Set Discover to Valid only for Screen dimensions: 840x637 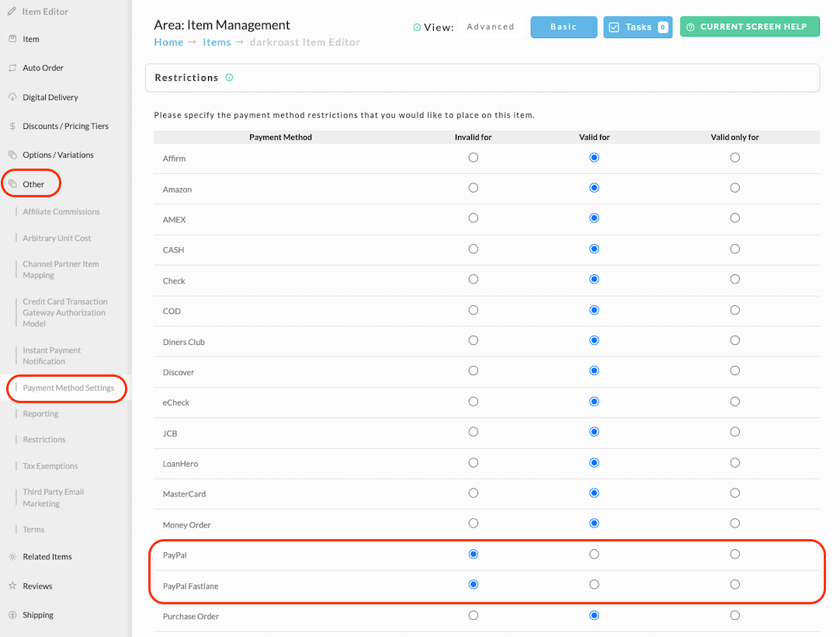tap(735, 371)
